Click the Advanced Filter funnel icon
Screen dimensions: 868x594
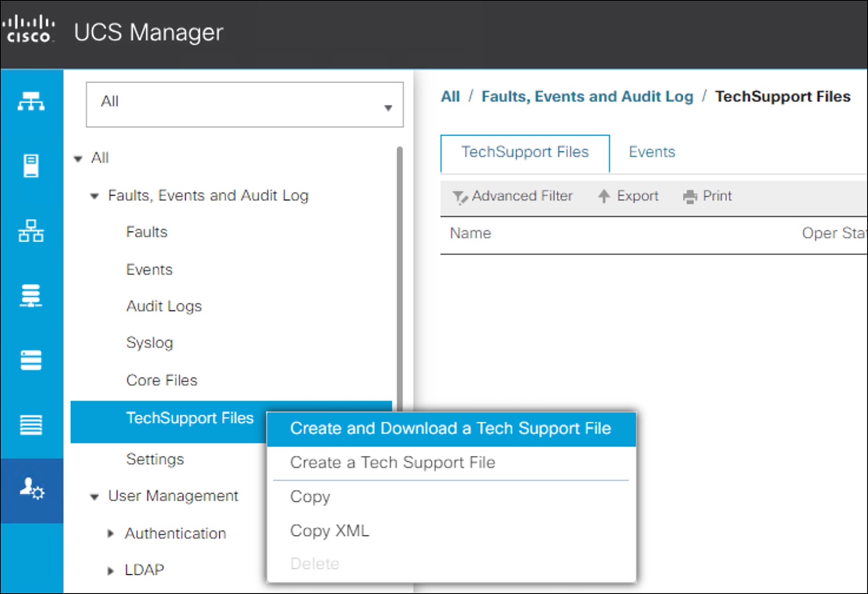point(460,197)
